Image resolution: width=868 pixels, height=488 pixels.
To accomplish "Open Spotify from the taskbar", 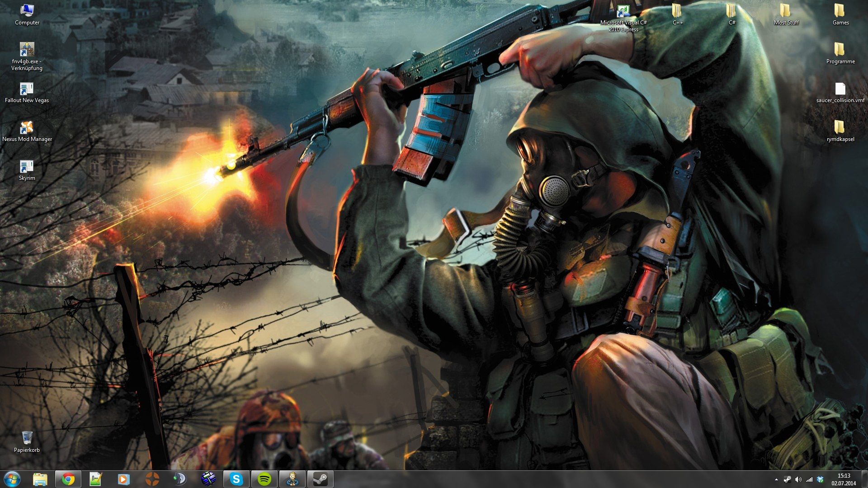I will click(x=264, y=479).
